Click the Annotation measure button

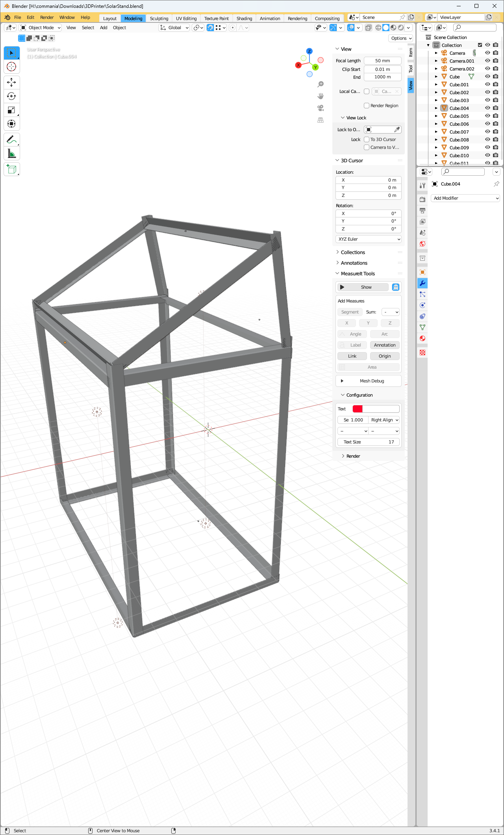tap(385, 345)
